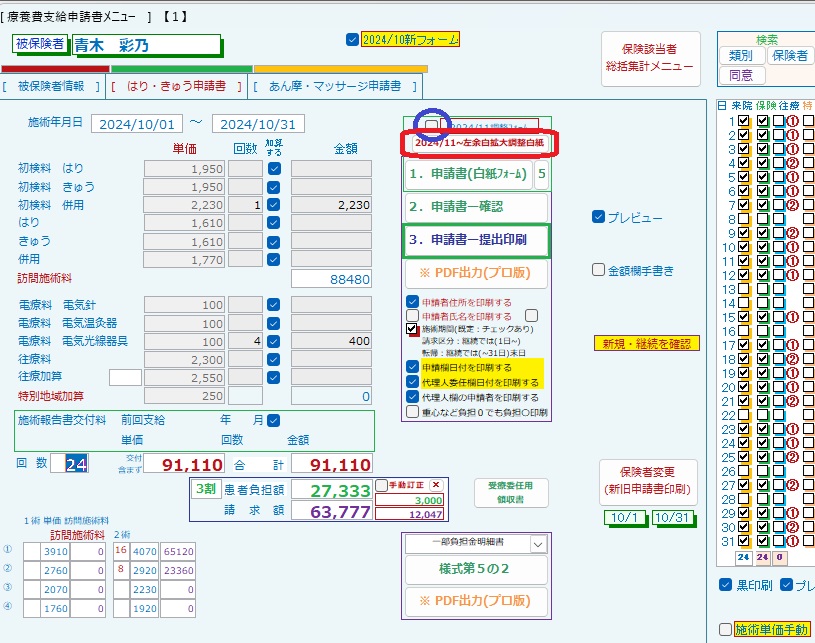Click the 施術年月日 start date 2024/10/01 field

tap(137, 124)
